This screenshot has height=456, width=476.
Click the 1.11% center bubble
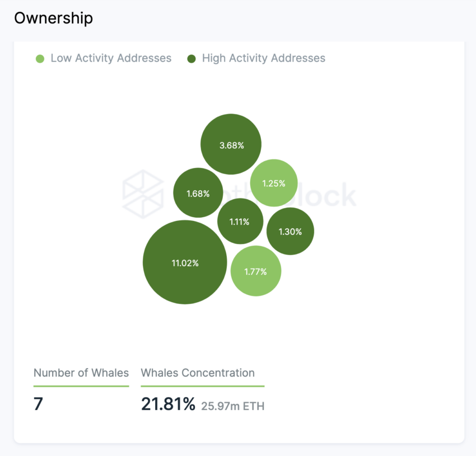240,221
